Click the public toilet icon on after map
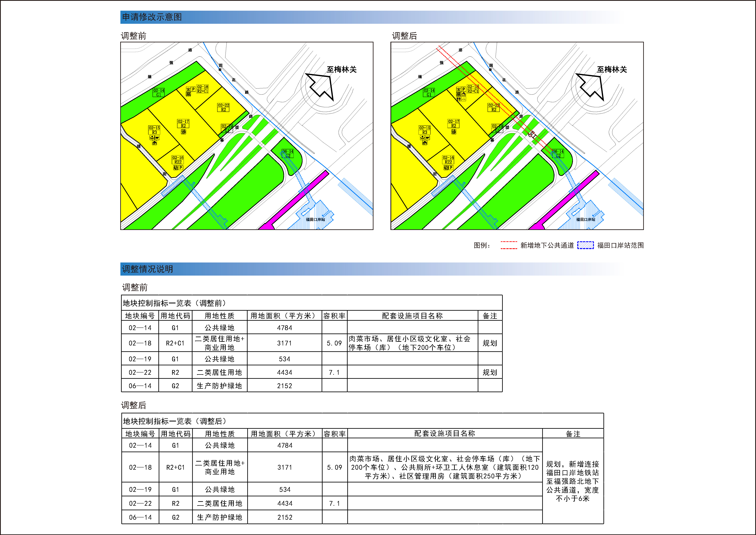Viewport: 756px width, 535px height. 459,98
